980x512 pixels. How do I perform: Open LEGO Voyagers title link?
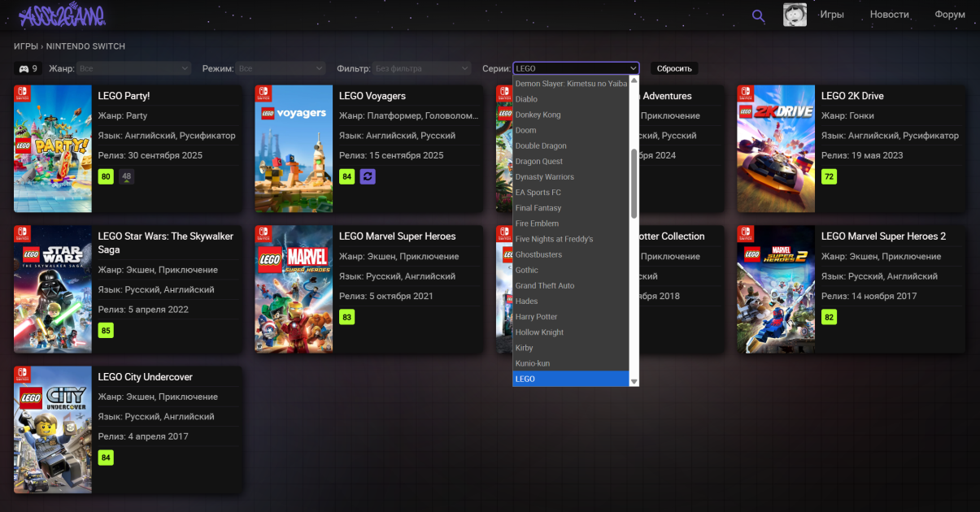(x=372, y=96)
